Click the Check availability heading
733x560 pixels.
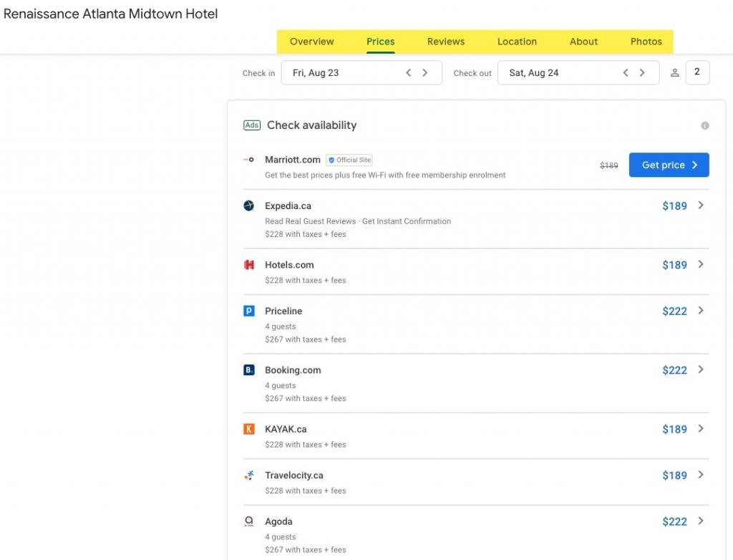312,125
